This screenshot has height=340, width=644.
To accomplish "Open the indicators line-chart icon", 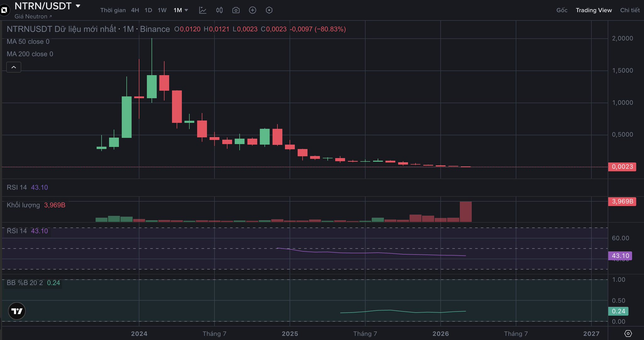I will (x=203, y=10).
